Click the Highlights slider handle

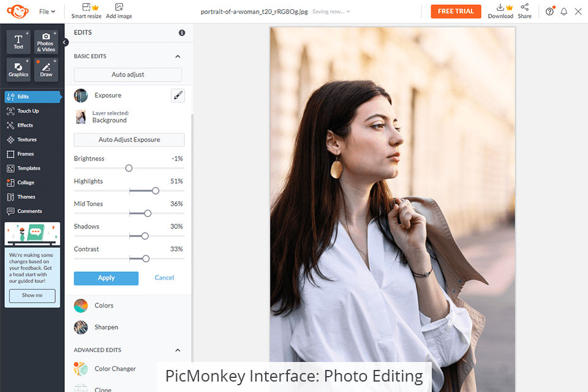[156, 191]
